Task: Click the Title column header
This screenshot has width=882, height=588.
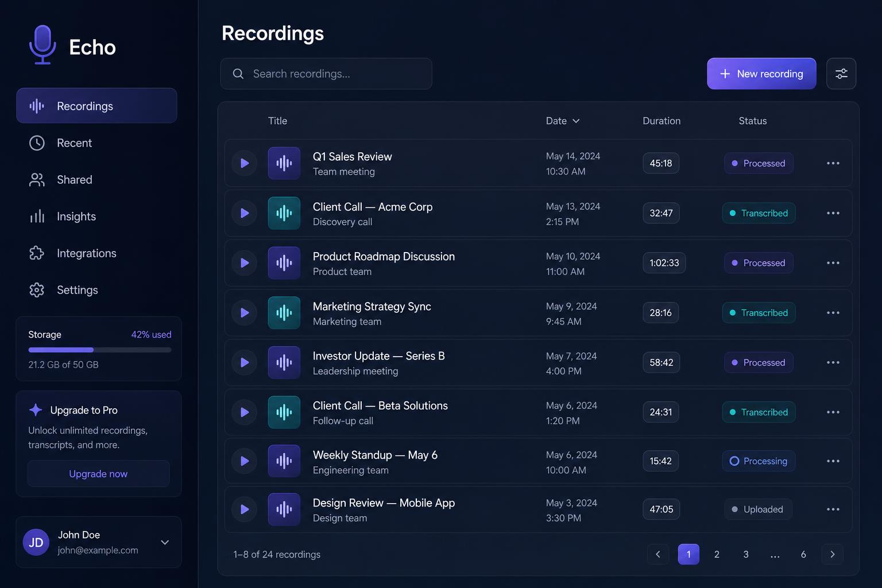Action: [x=277, y=121]
